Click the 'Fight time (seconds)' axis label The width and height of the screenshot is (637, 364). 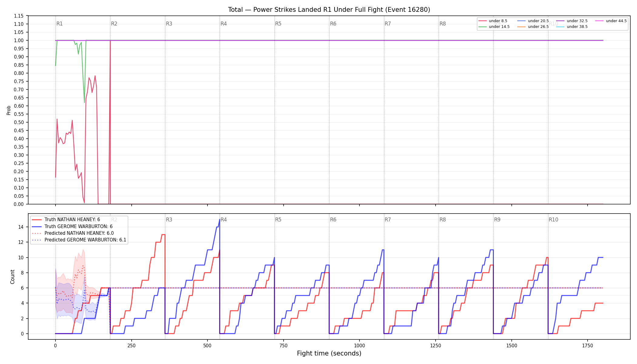[x=329, y=353]
